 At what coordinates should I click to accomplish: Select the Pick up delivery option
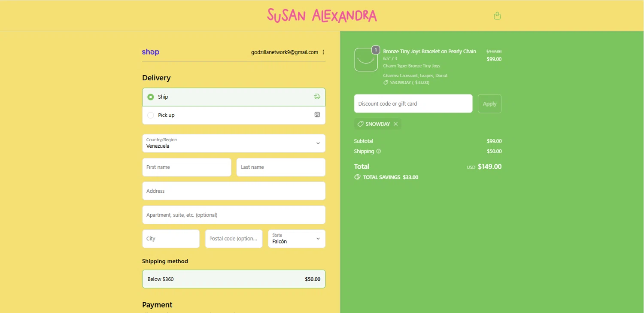234,115
